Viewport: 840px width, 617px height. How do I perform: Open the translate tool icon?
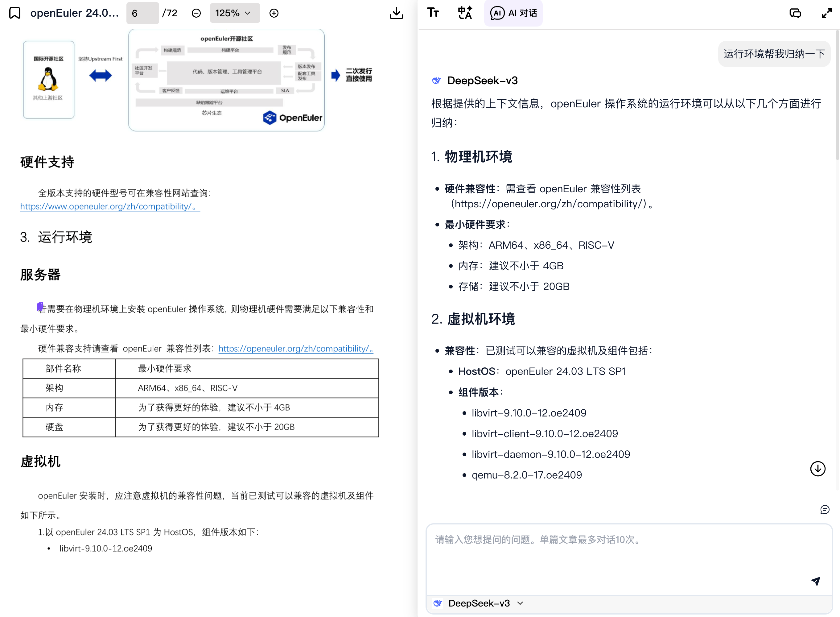(465, 13)
